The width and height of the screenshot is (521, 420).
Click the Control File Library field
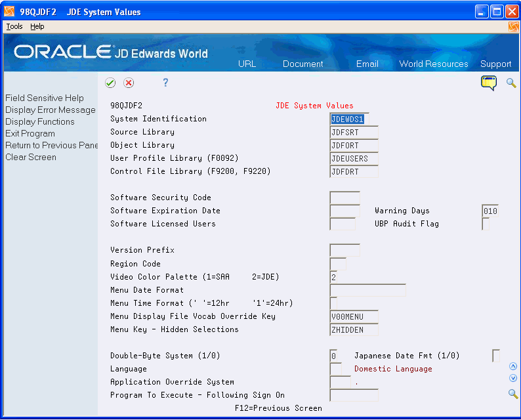pos(354,171)
